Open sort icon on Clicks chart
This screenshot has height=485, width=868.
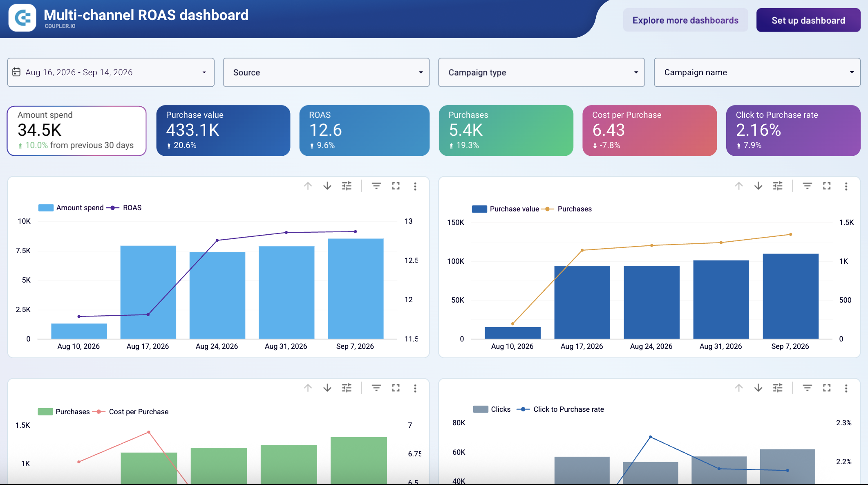pyautogui.click(x=807, y=388)
